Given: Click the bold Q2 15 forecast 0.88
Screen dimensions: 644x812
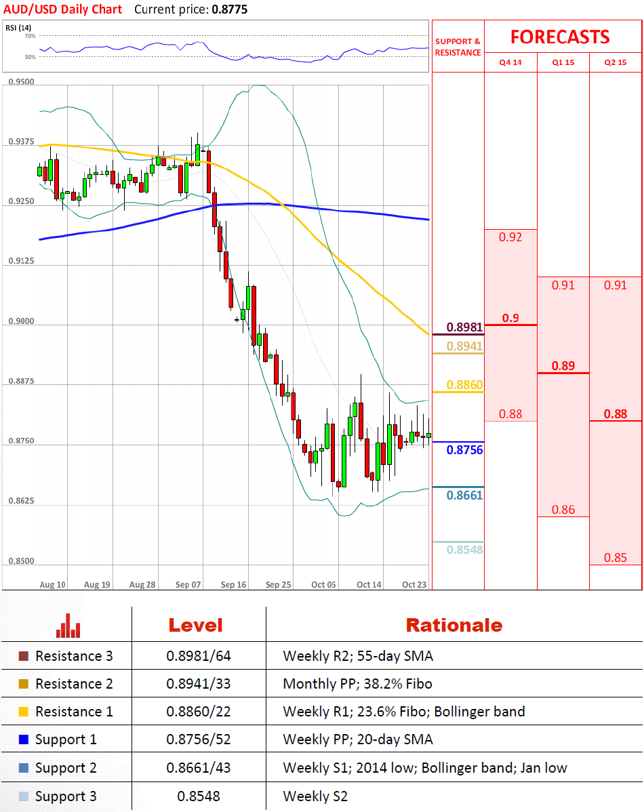Looking at the screenshot, I should tap(616, 413).
